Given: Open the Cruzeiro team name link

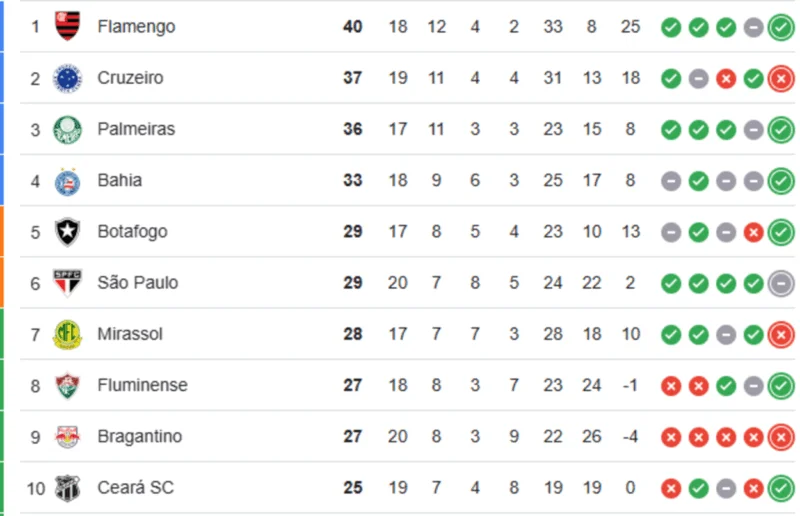Looking at the screenshot, I should (130, 78).
